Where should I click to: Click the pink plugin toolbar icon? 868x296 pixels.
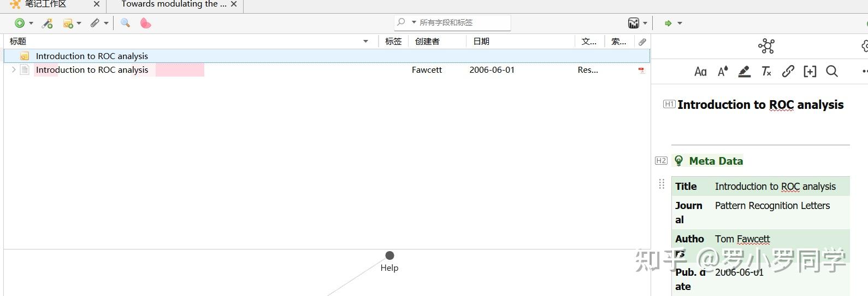(x=145, y=23)
